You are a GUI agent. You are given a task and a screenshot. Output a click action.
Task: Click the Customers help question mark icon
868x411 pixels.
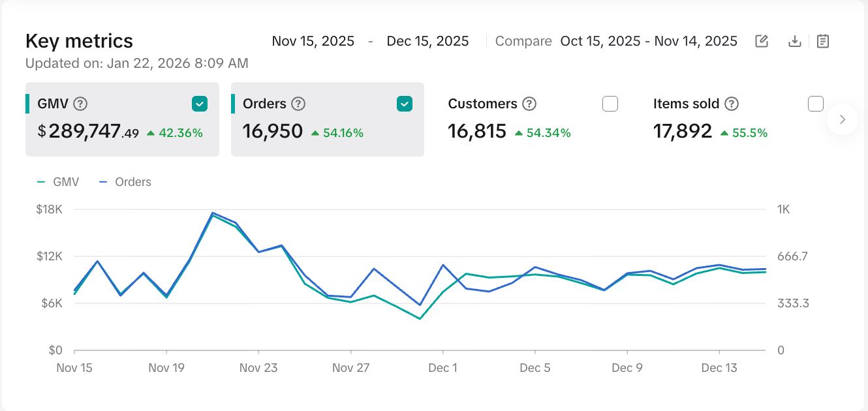pos(529,104)
